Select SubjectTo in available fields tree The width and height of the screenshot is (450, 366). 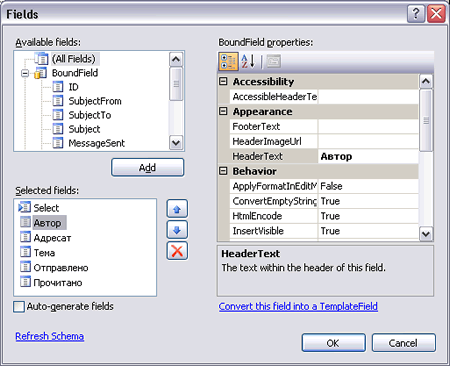pos(90,115)
